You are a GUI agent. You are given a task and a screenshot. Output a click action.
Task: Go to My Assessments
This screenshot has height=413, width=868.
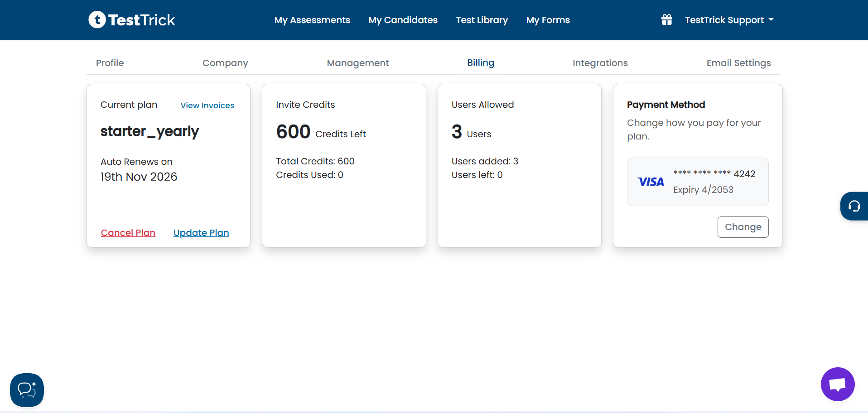coord(312,20)
